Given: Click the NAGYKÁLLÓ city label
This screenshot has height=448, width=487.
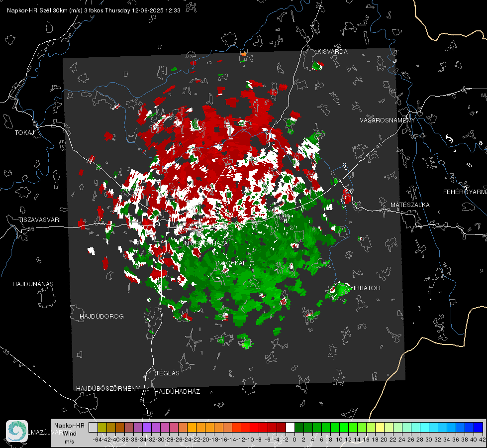Looking at the screenshot, I should (236, 263).
